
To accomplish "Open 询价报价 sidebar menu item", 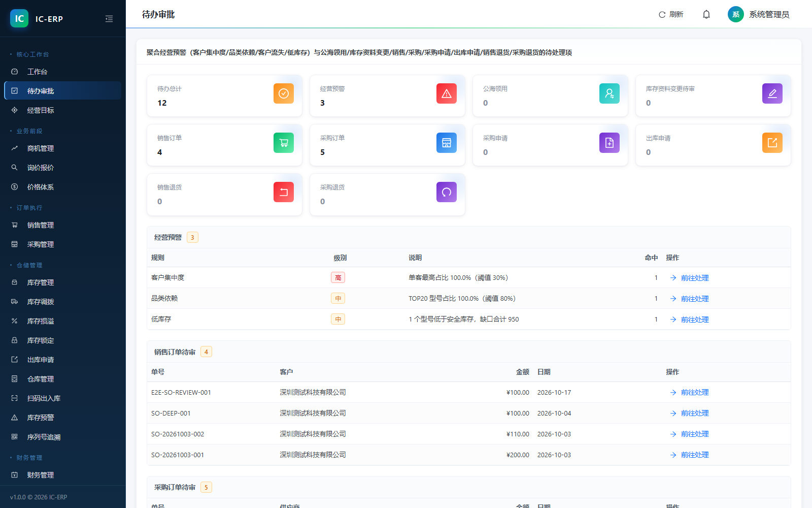I will [x=63, y=168].
